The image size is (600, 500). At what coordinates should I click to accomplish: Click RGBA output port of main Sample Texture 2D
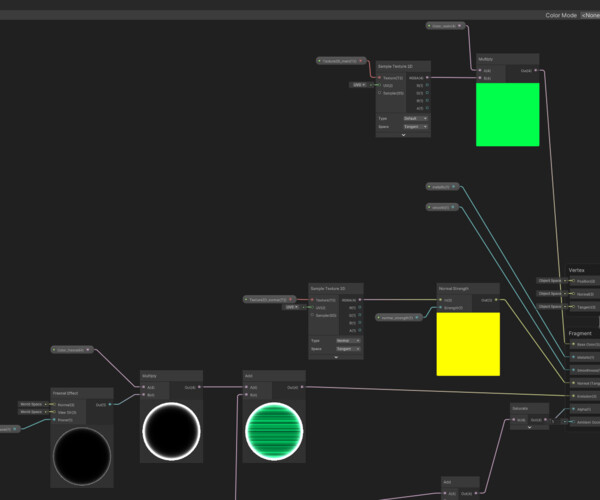coord(427,78)
